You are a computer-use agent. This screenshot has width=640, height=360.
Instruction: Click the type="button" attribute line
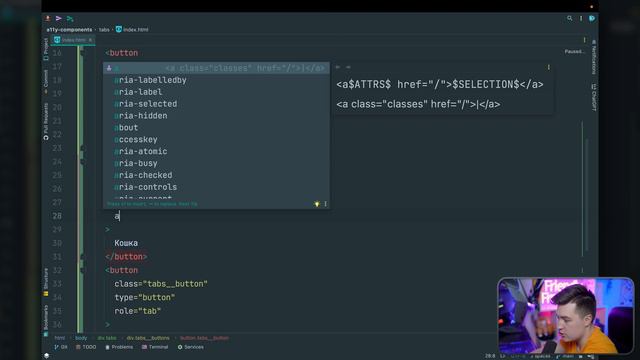[144, 297]
